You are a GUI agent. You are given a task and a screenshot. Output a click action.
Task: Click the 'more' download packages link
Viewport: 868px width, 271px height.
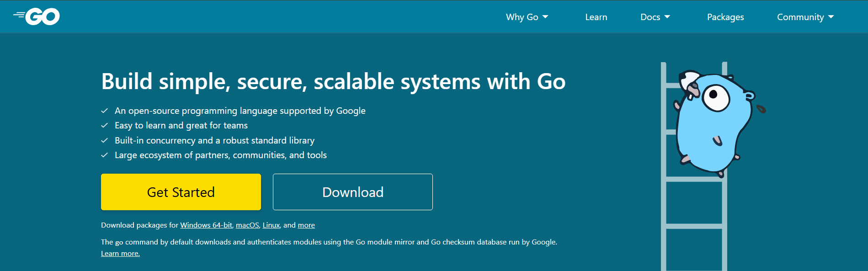coord(306,225)
